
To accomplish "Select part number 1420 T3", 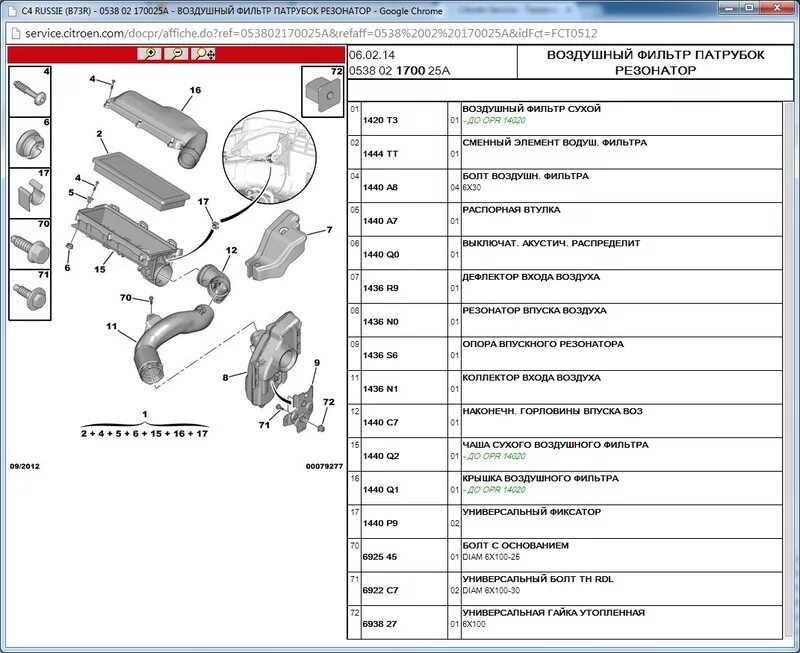I will 380,120.
